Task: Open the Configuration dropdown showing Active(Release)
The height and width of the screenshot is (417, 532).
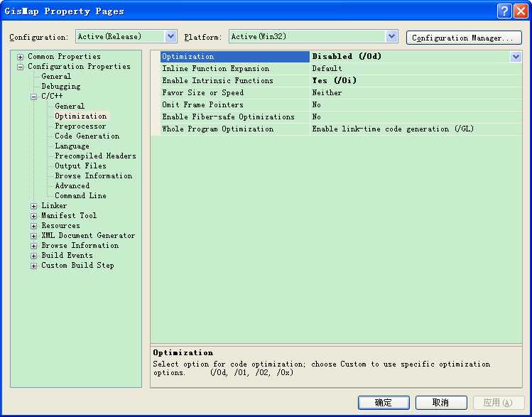Action: tap(126, 37)
